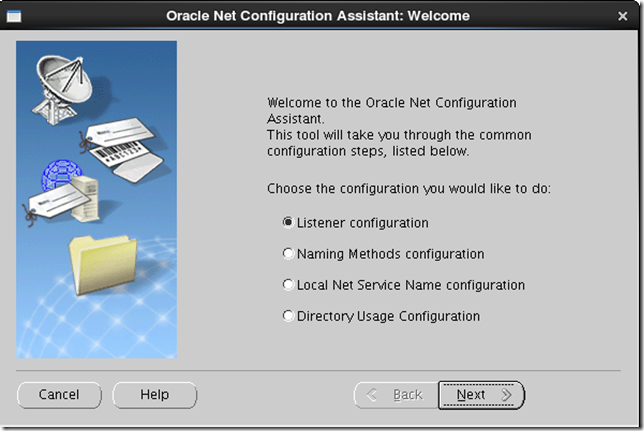The height and width of the screenshot is (431, 644).
Task: Click the 'Choose the configuration you would like to do' text
Action: point(409,189)
